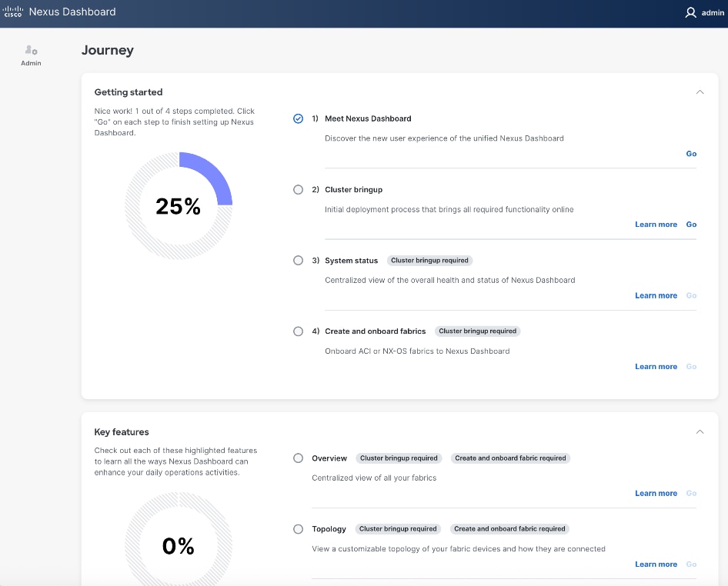This screenshot has height=586, width=728.
Task: Click the status circle beside Overview feature
Action: click(298, 458)
